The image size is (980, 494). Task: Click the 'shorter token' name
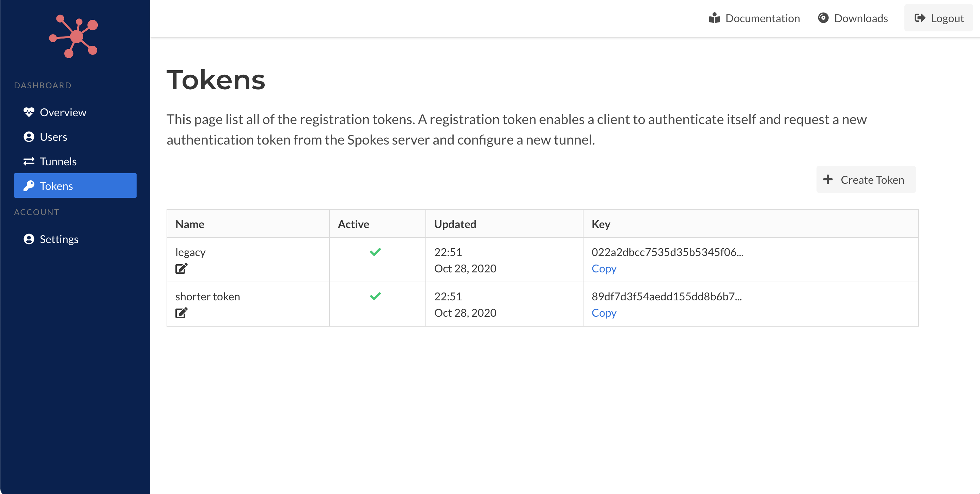tap(208, 296)
